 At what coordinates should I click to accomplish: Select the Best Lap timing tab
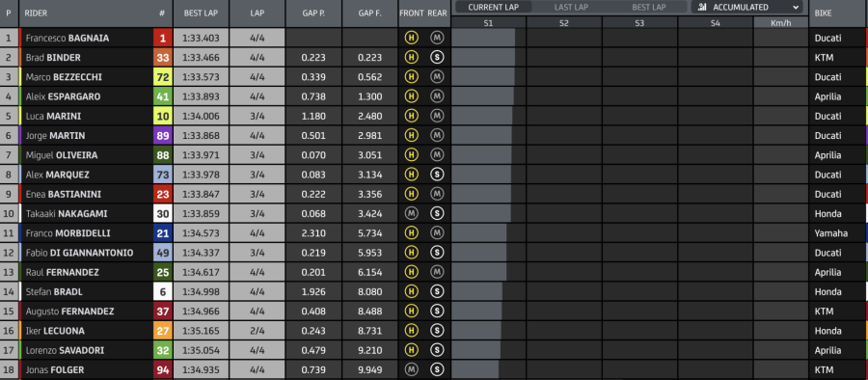click(x=649, y=7)
